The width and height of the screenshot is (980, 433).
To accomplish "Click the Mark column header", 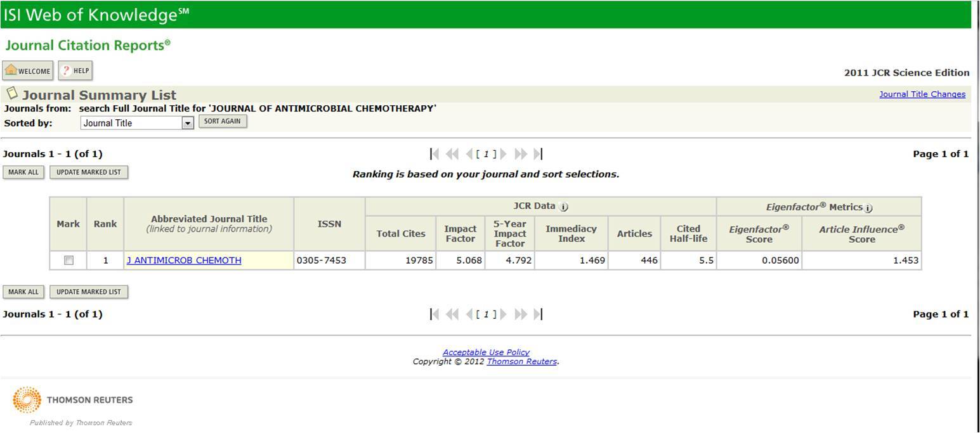I will [68, 223].
